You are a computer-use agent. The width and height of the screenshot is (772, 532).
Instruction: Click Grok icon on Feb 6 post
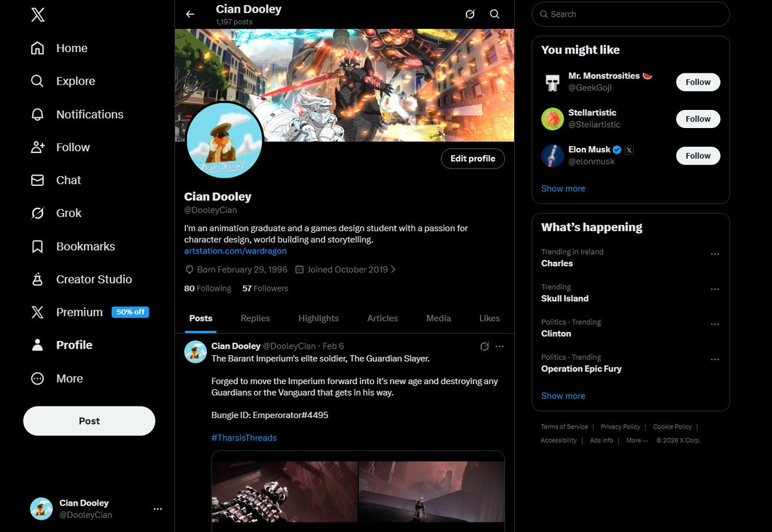[485, 346]
